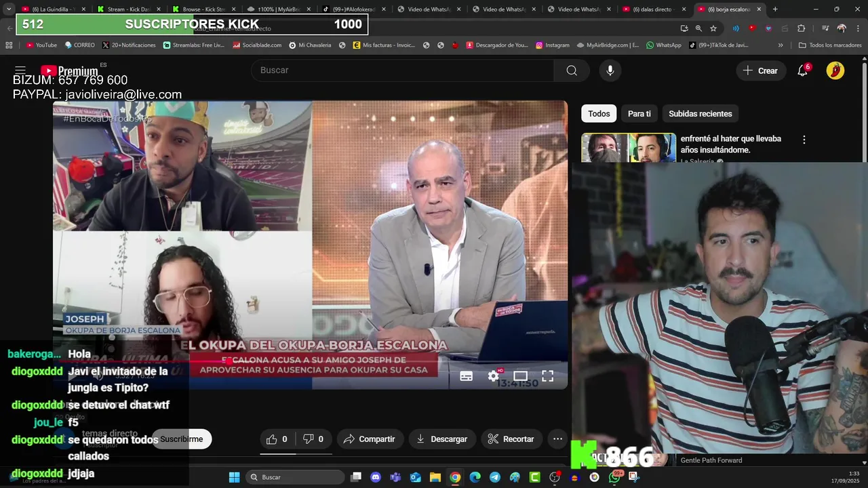Screen dimensions: 868x488
Task: Enter fullscreen on the video player
Action: [x=548, y=376]
